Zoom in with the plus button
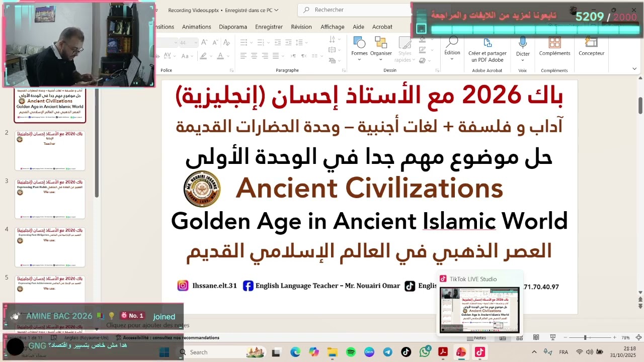The width and height of the screenshot is (644, 362). click(614, 337)
